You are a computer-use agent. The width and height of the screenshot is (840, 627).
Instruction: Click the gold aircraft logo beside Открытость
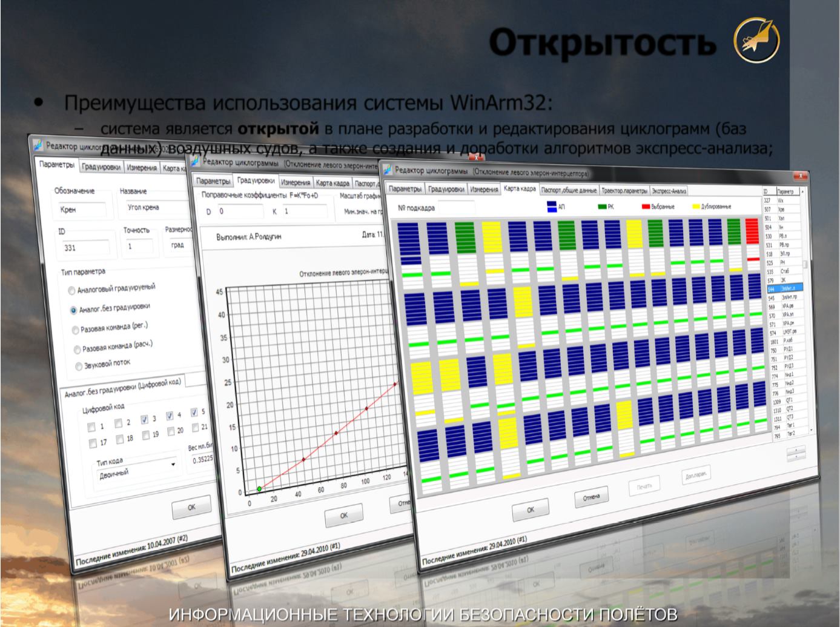click(756, 41)
